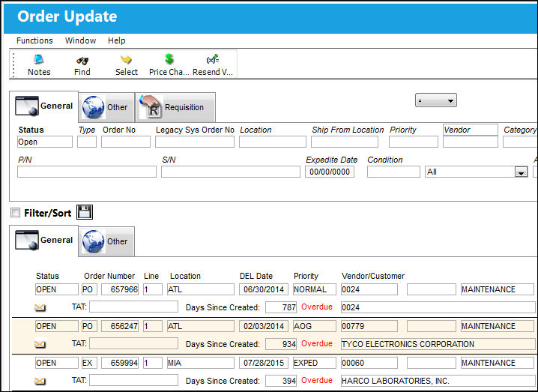The height and width of the screenshot is (392, 538).
Task: Click the OPEN status cell for order 657966
Action: 57,289
